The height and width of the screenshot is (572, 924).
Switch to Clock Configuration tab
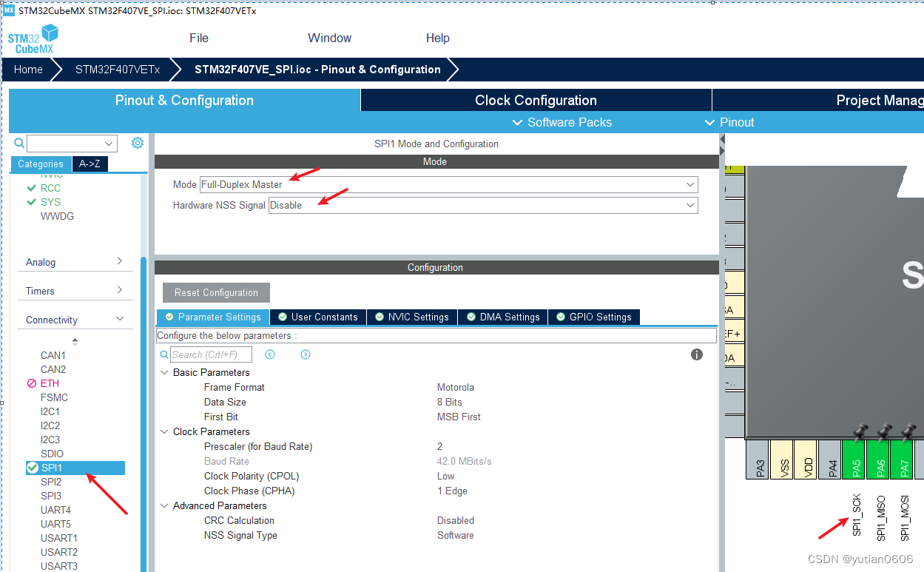click(x=536, y=101)
